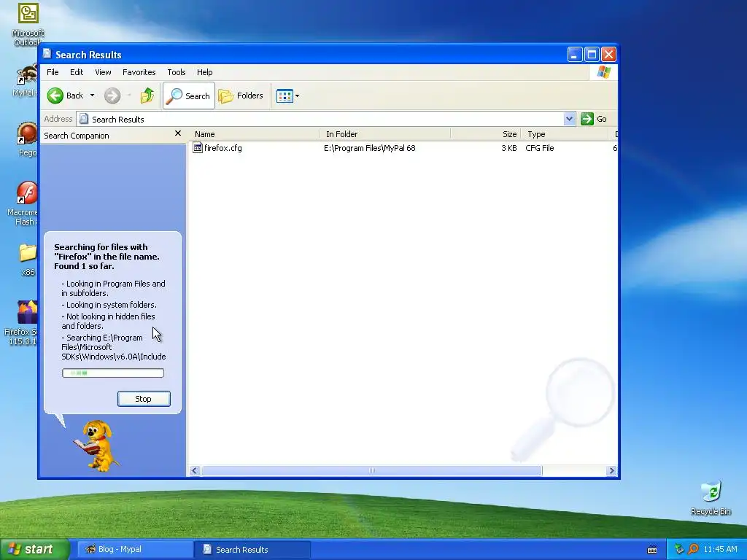Select the firefox.cfg file name
The image size is (747, 560).
coord(223,148)
